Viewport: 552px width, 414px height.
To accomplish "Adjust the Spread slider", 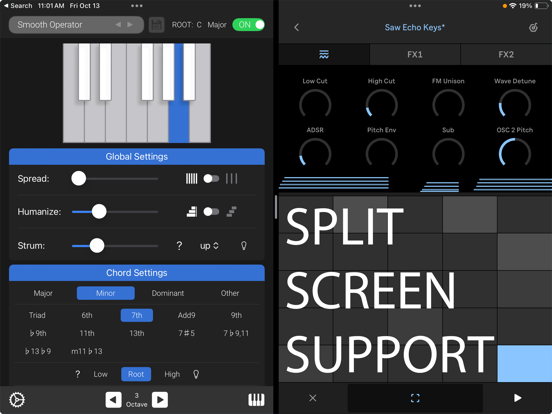I will click(x=115, y=178).
